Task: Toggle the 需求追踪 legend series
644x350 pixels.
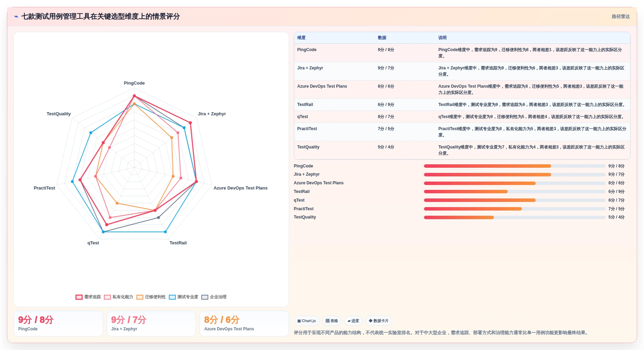Action: (88, 297)
